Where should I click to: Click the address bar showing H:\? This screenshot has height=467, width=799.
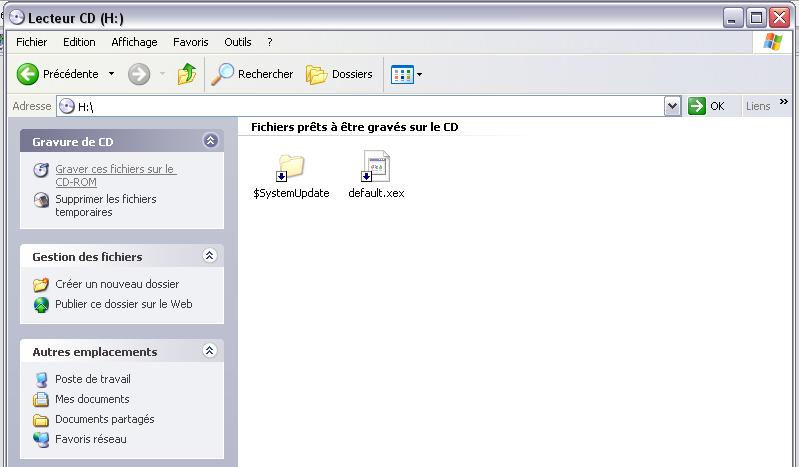click(360, 106)
